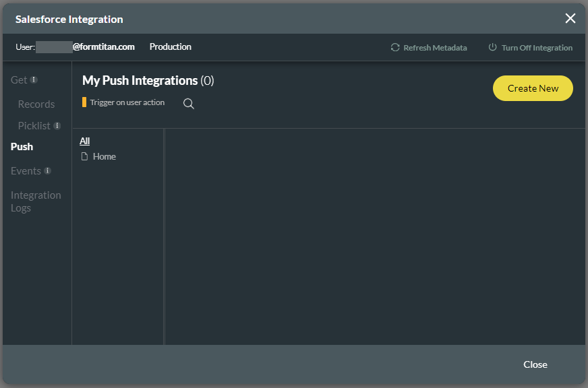Open the search magnifier for push integrations
This screenshot has width=588, height=388.
(189, 103)
